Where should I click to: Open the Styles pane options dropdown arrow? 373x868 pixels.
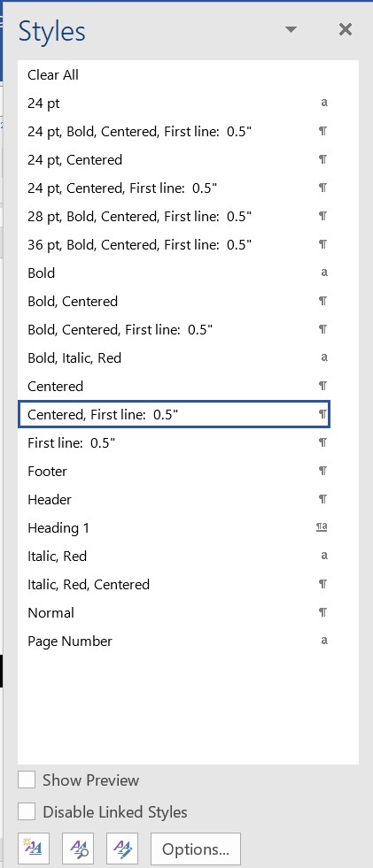[x=291, y=29]
